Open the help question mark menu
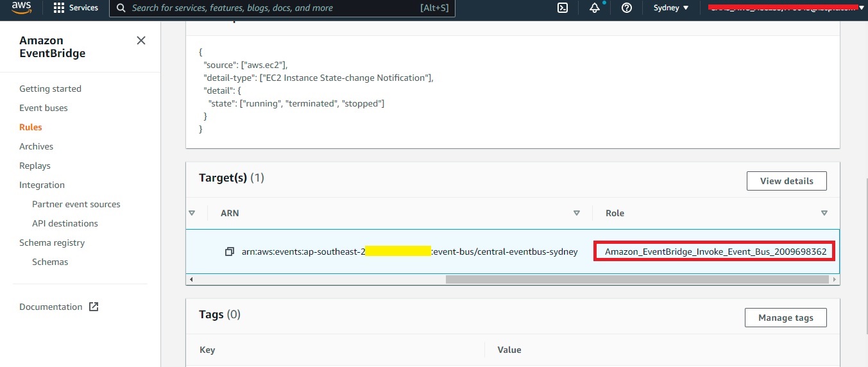Screen dimensions: 868x367 627,8
